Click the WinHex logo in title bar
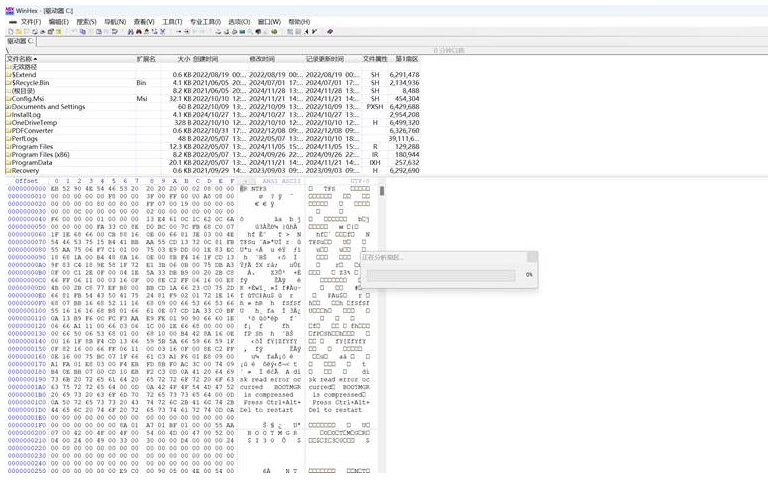The image size is (768, 495). pos(7,9)
